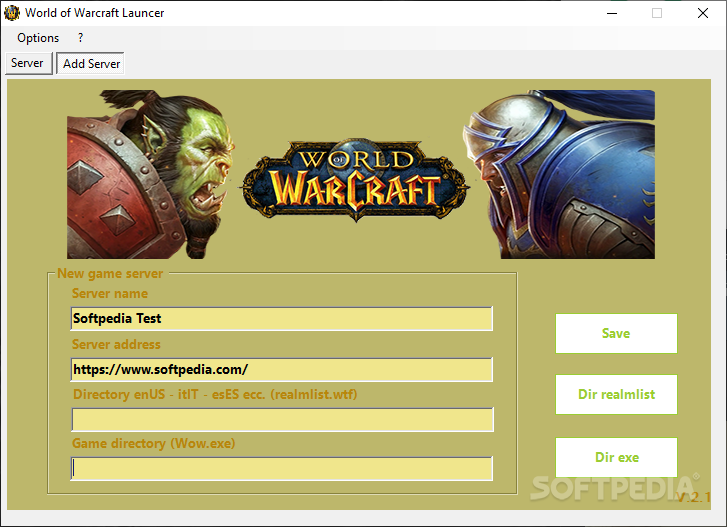
Task: Click the World of Warcraft logo
Action: (356, 181)
